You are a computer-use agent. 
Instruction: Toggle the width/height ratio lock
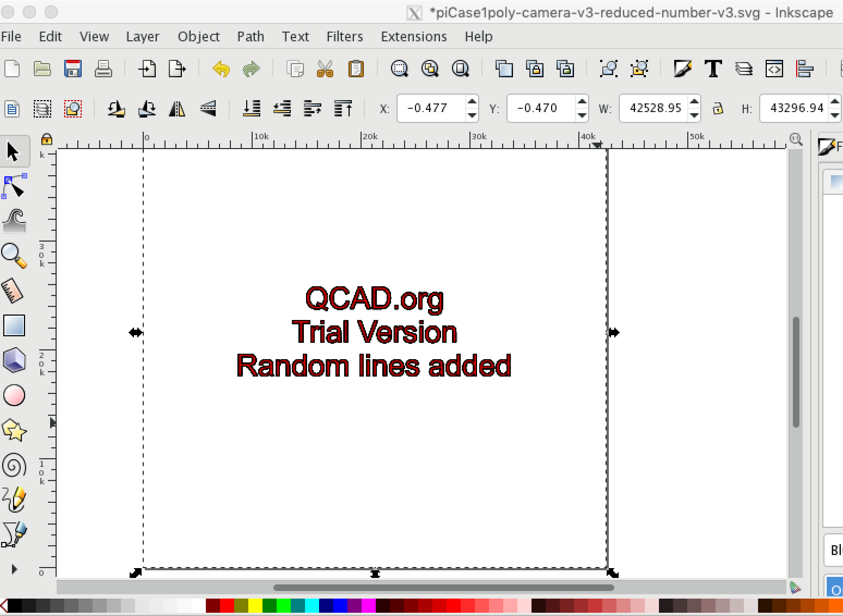tap(718, 108)
